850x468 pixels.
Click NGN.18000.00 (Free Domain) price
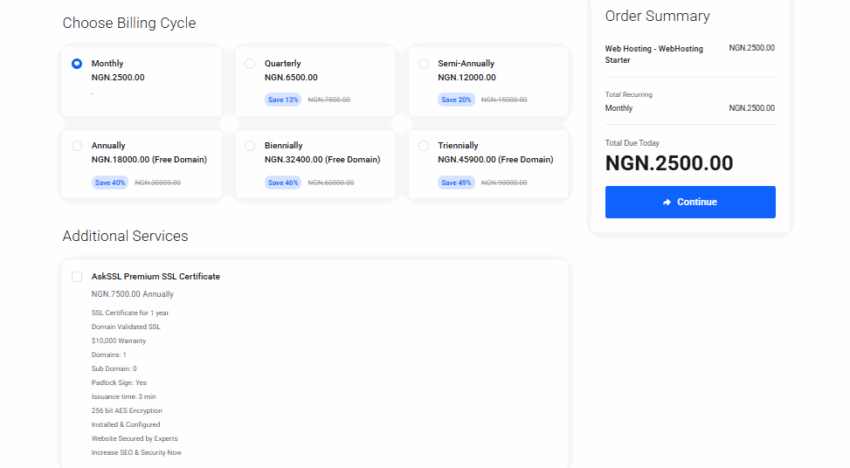(x=149, y=159)
